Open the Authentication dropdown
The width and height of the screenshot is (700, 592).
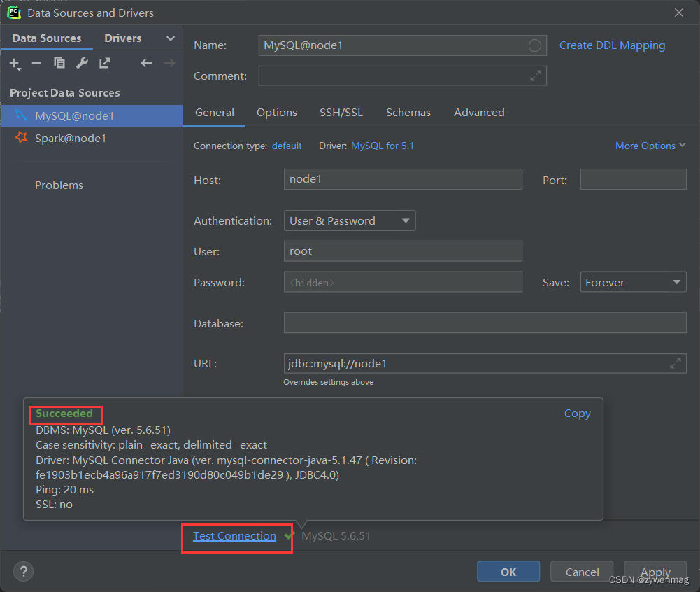point(349,220)
